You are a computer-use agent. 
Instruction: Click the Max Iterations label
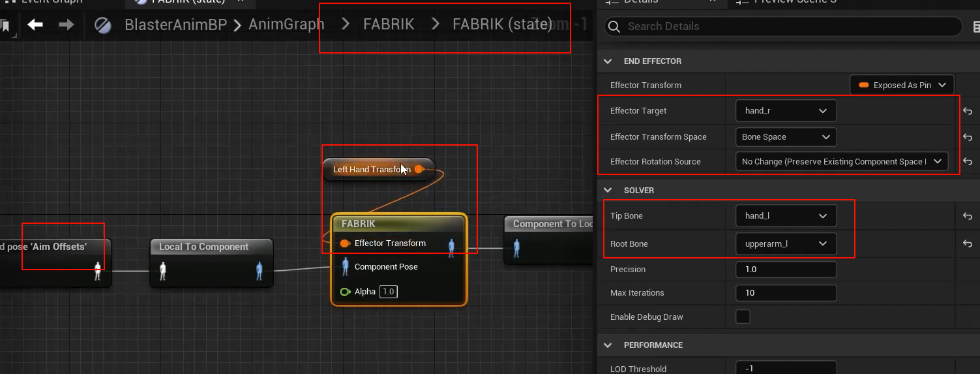click(637, 293)
